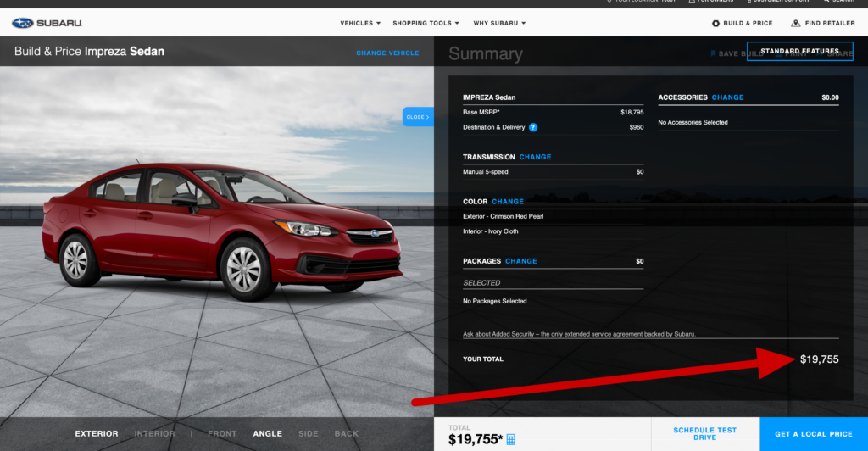Viewport: 868px width, 451px height.
Task: Change the transmission selection
Action: click(535, 157)
